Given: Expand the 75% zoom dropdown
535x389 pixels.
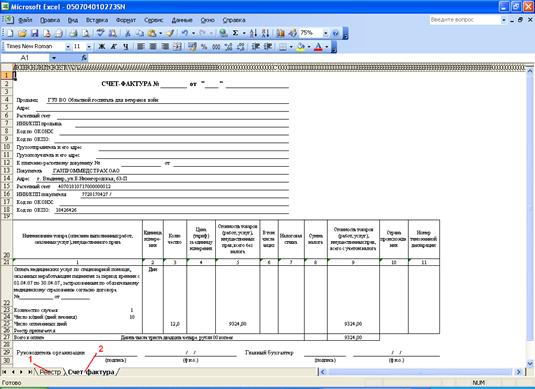Looking at the screenshot, I should click(x=326, y=33).
